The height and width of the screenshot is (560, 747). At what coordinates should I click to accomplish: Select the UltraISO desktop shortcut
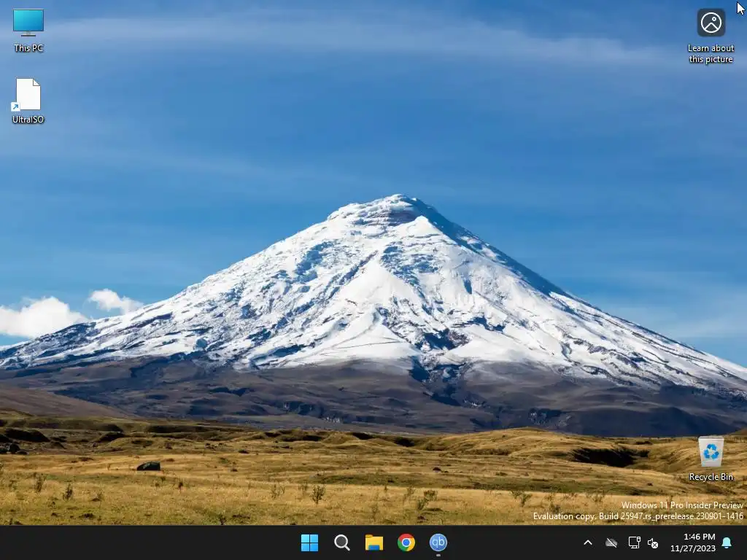click(x=28, y=101)
